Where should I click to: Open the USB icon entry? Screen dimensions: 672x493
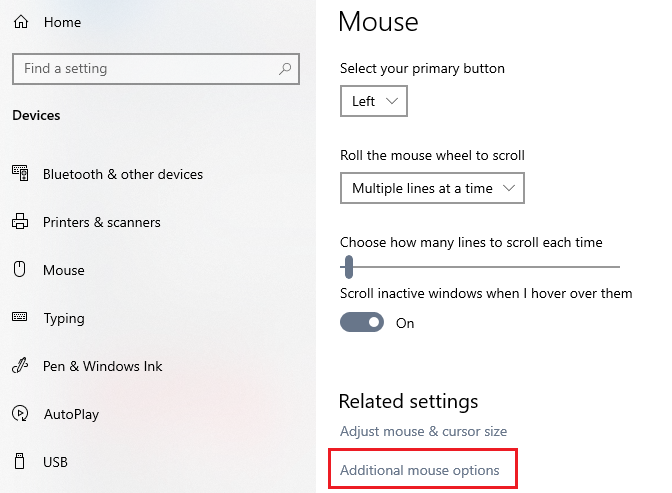[19, 461]
